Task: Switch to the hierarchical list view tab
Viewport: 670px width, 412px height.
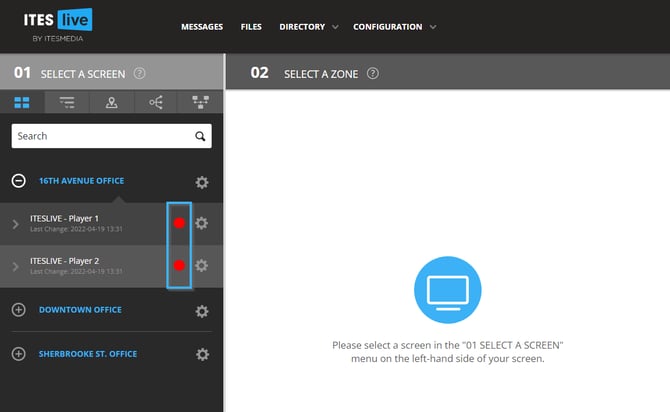Action: tap(67, 101)
